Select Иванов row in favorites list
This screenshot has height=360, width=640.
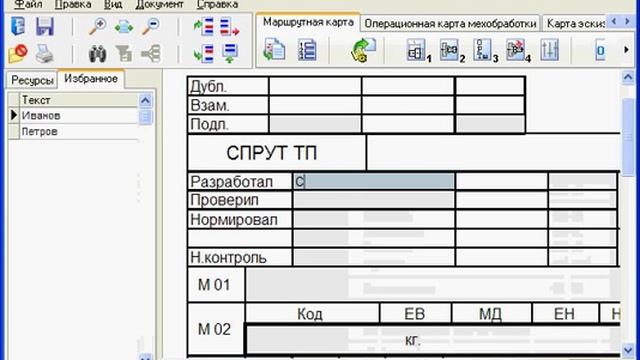tap(79, 116)
